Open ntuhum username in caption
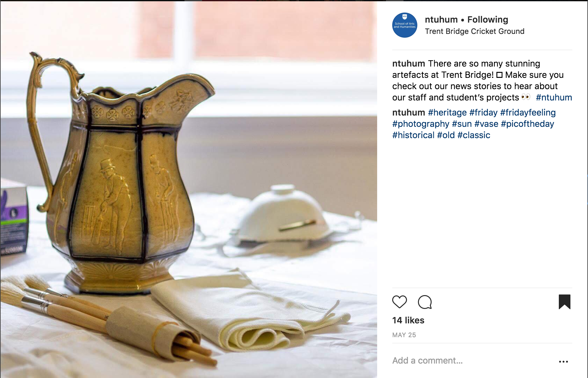 (x=409, y=63)
